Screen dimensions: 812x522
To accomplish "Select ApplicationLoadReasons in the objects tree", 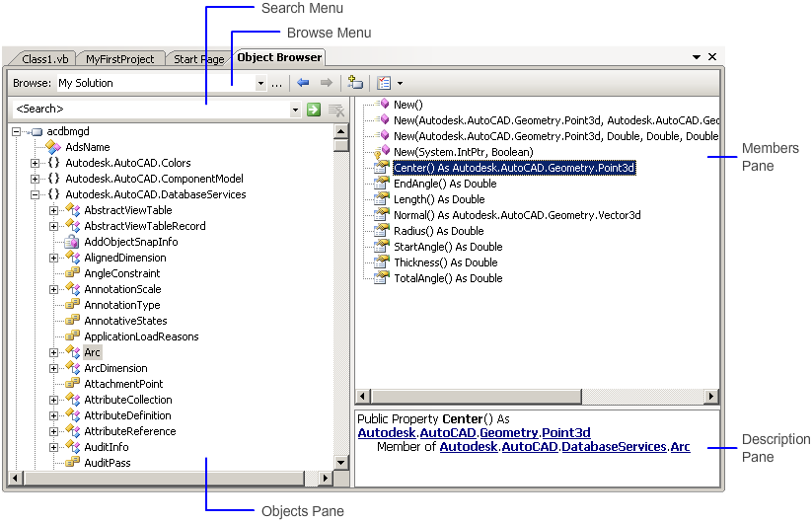I will pyautogui.click(x=141, y=336).
